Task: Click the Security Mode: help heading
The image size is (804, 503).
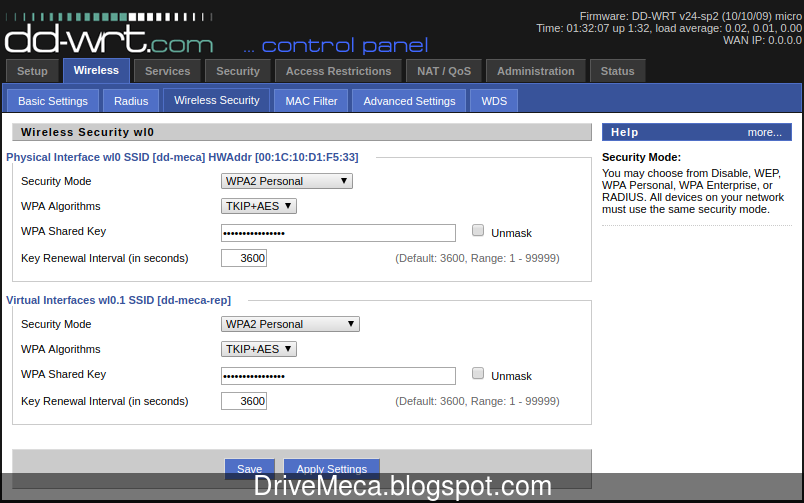Action: click(x=641, y=157)
